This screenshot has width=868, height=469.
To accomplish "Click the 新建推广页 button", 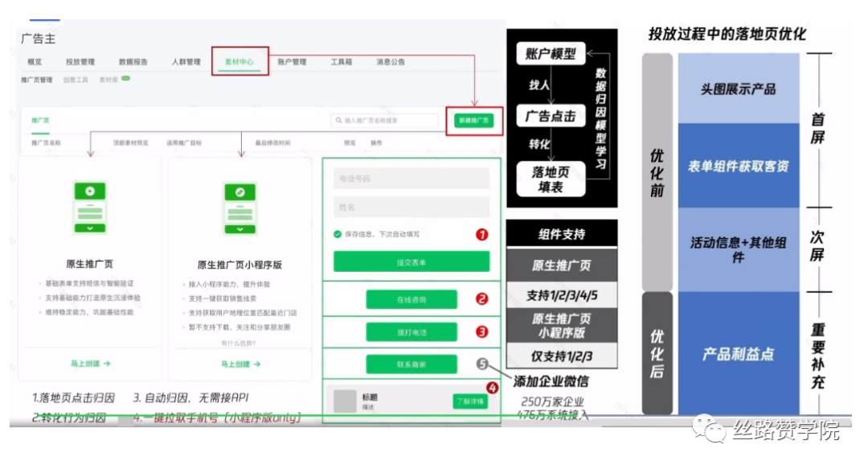I will (474, 121).
